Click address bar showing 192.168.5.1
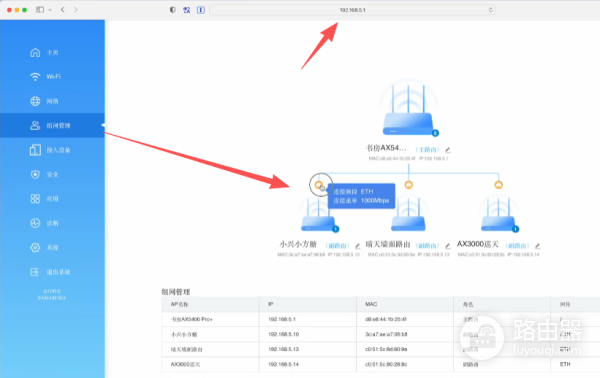Screen dimensions: 600x378 coord(352,10)
